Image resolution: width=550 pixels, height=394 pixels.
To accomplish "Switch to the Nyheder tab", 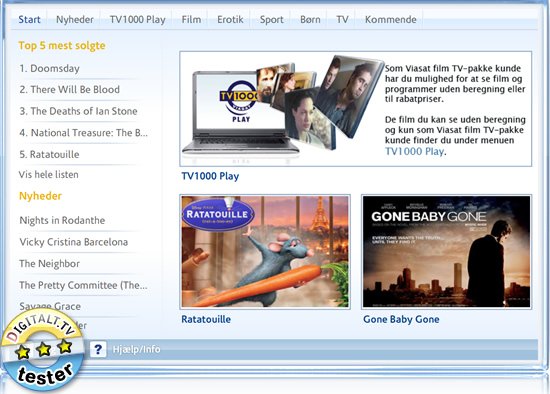I will pyautogui.click(x=75, y=20).
